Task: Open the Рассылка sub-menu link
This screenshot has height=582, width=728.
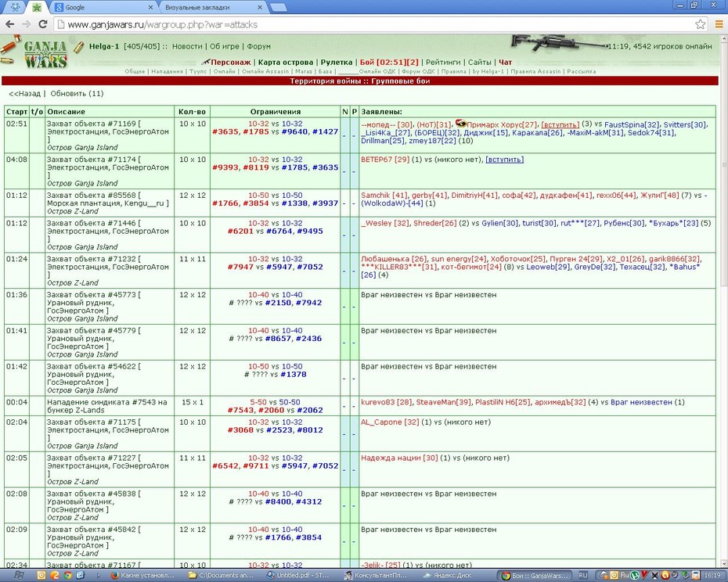Action: 582,71
